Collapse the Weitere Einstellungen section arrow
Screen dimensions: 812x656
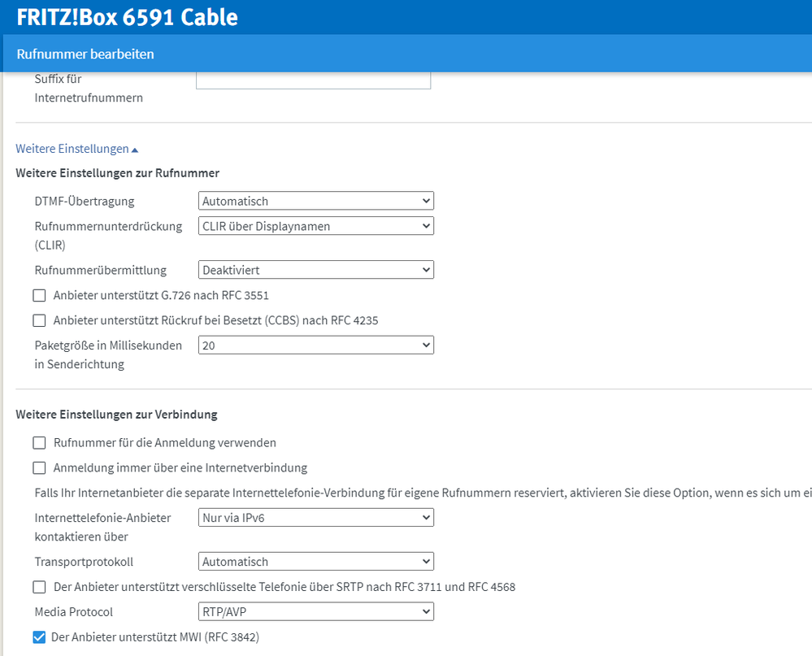click(x=136, y=148)
